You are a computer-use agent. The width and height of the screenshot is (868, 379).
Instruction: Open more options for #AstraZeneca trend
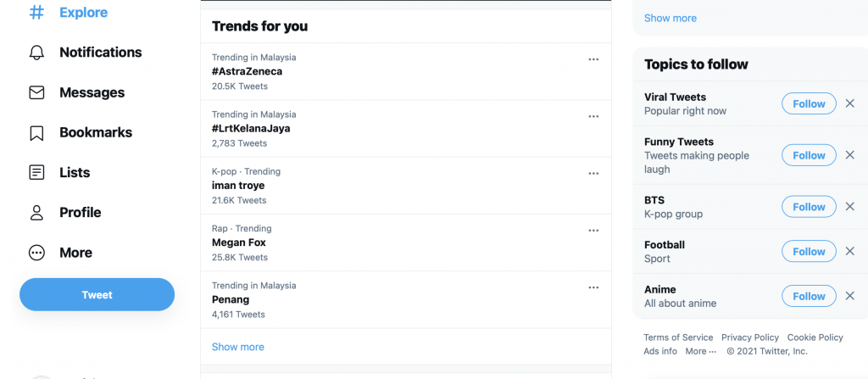coord(593,59)
